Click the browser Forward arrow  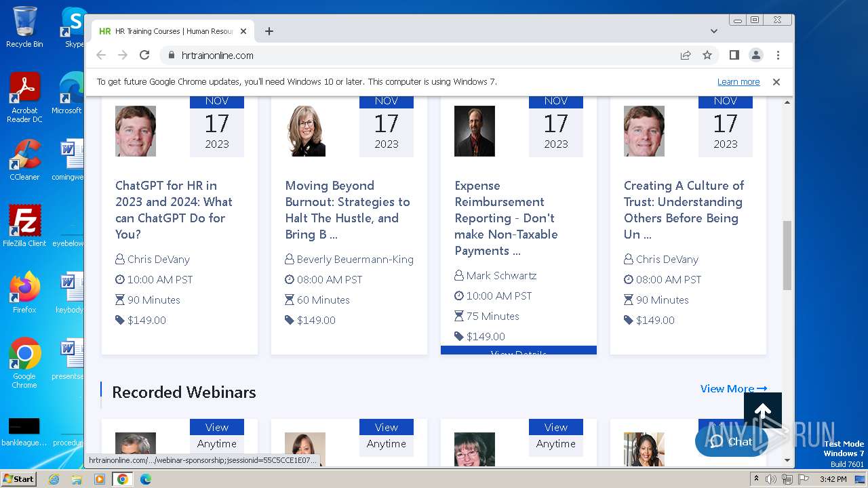(x=123, y=55)
